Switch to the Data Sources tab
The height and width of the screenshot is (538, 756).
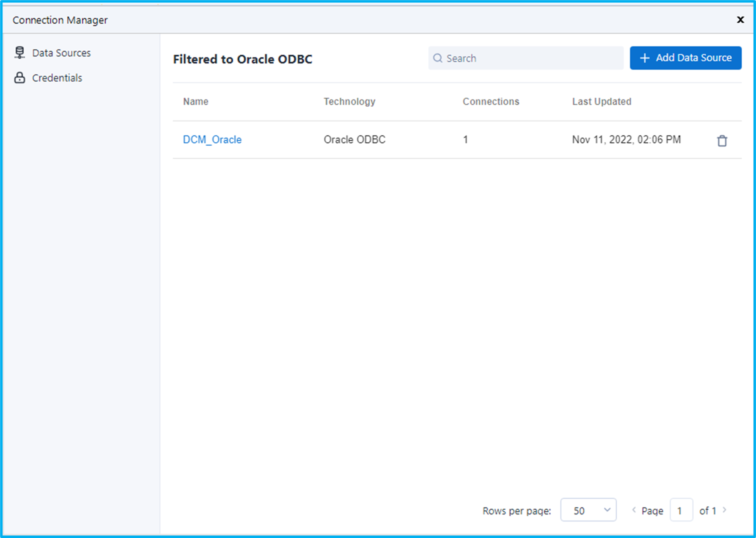point(61,52)
